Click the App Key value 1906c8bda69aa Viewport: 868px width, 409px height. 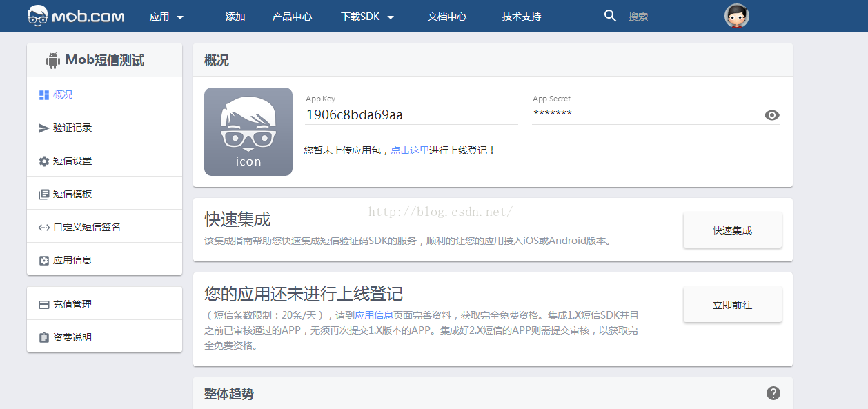click(355, 114)
